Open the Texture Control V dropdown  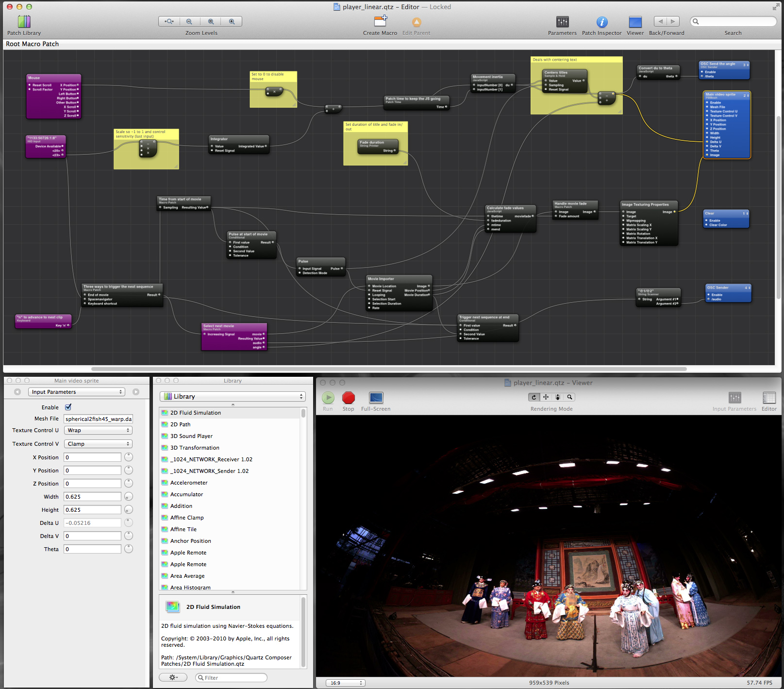[x=98, y=444]
